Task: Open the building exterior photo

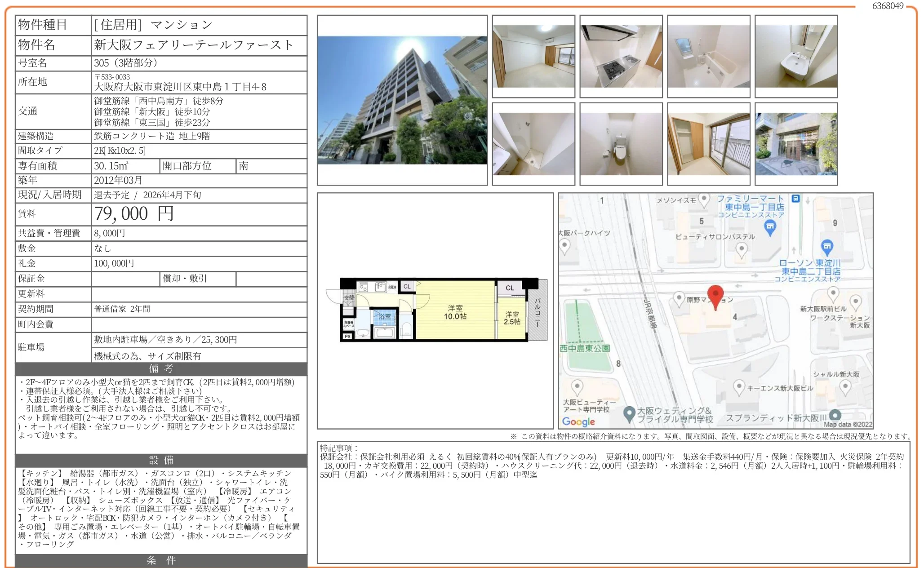Action: 402,100
